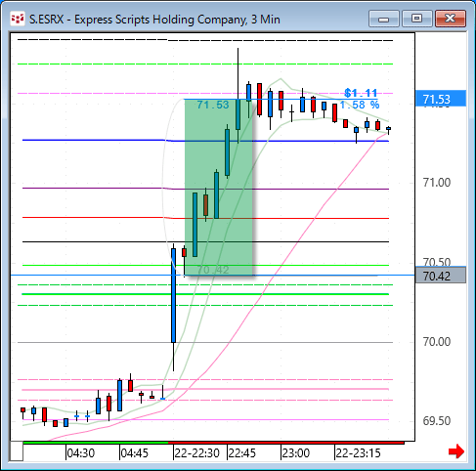Click the 71.53 label inside the rectangle
Image resolution: width=476 pixels, height=471 pixels.
tap(213, 105)
